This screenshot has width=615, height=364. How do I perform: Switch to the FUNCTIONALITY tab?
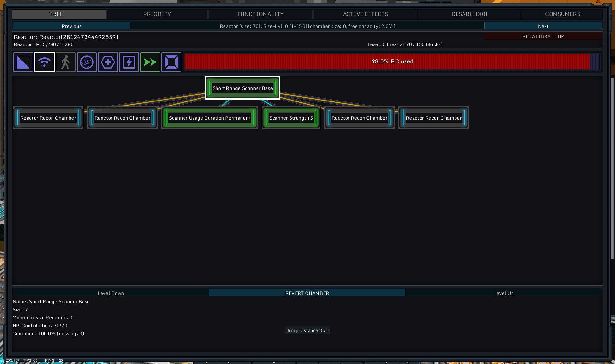coord(260,14)
